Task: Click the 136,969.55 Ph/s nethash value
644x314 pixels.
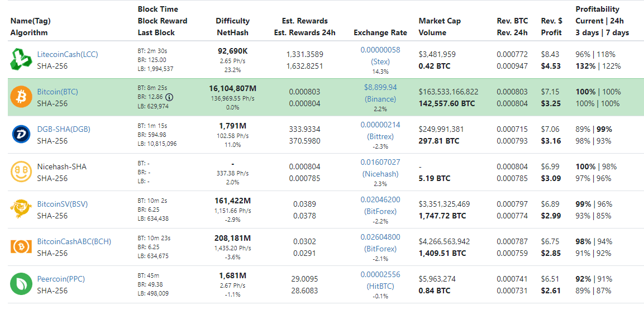Action: [232, 98]
